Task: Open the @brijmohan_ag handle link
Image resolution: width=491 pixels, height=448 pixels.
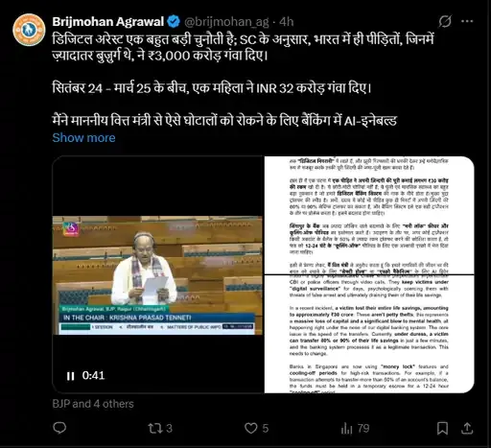Action: point(226,22)
